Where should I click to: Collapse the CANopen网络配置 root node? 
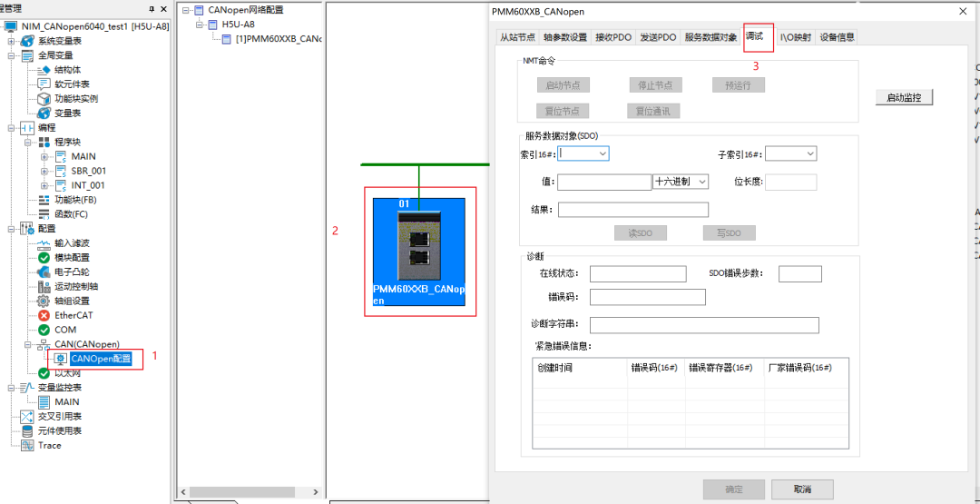(x=185, y=10)
